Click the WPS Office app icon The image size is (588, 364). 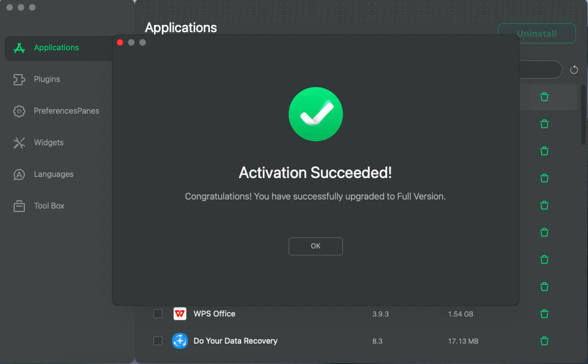click(x=179, y=314)
